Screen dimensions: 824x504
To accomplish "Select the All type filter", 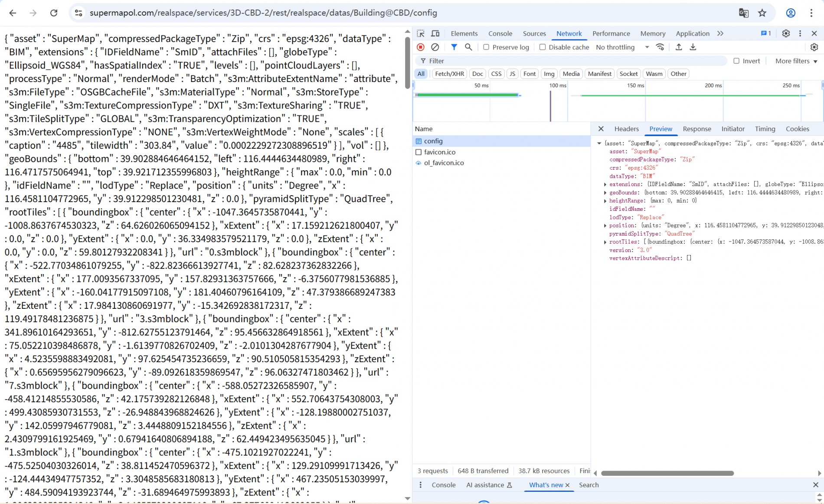I will (x=421, y=74).
